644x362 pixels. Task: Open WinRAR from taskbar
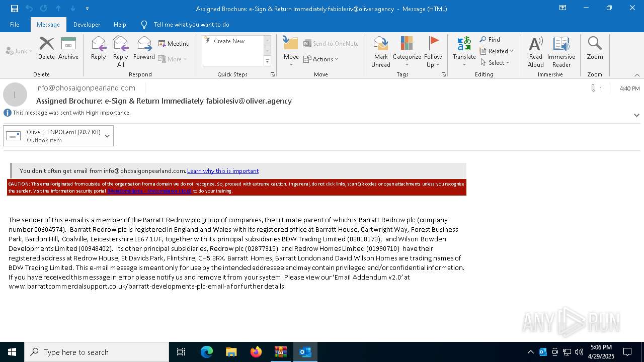281,352
